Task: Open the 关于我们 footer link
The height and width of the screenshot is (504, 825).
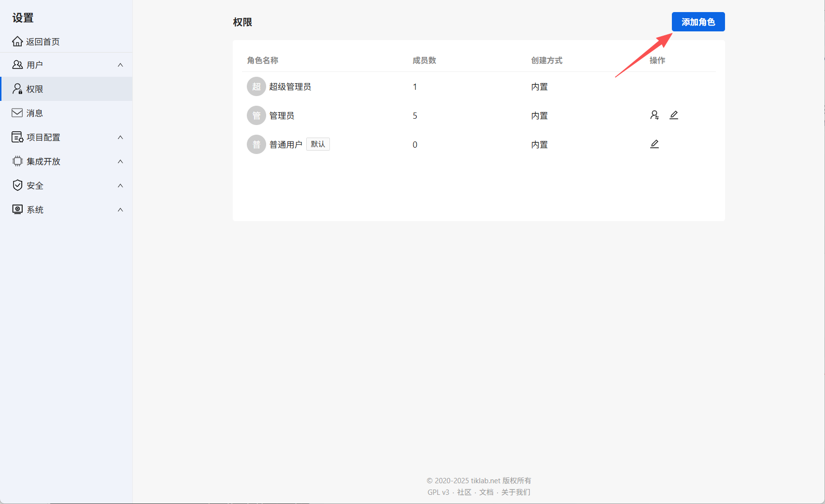Action: coord(516,492)
